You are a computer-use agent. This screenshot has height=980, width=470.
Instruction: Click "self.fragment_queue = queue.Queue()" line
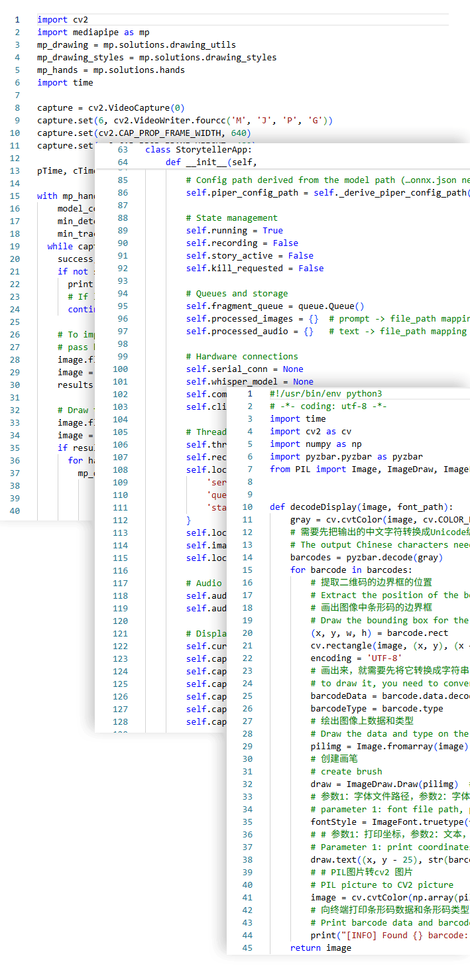pos(274,306)
